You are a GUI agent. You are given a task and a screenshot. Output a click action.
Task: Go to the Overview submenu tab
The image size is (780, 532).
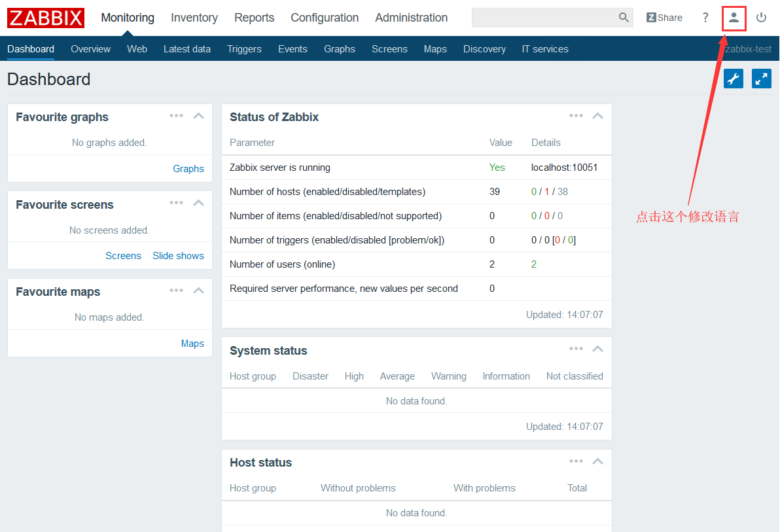[x=90, y=49]
